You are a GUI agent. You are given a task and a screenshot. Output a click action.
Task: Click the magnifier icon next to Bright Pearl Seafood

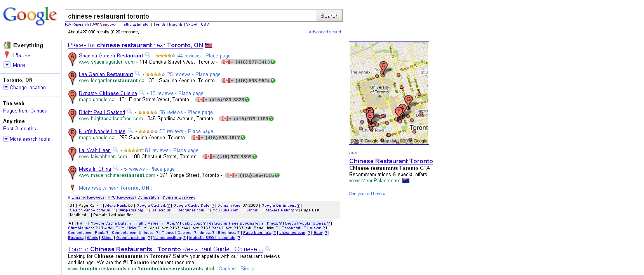[x=130, y=112]
